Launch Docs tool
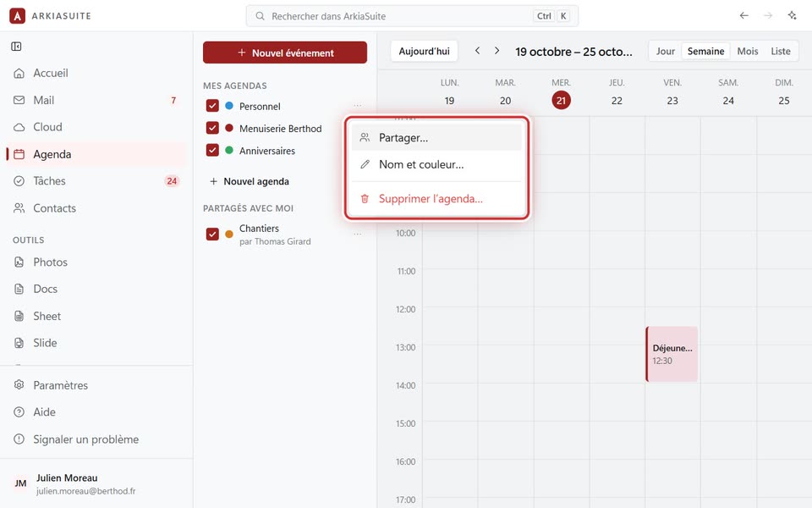812x508 pixels. (x=96, y=289)
